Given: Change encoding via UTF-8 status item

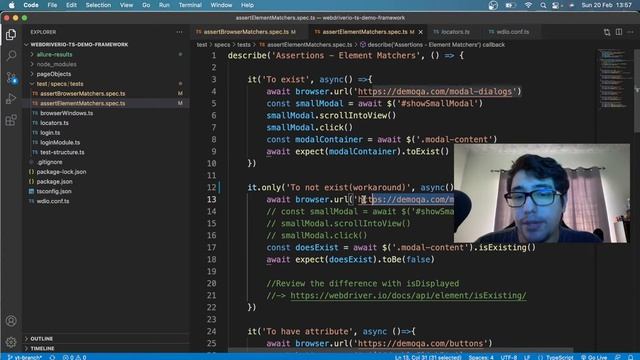Looking at the screenshot, I should (509, 357).
